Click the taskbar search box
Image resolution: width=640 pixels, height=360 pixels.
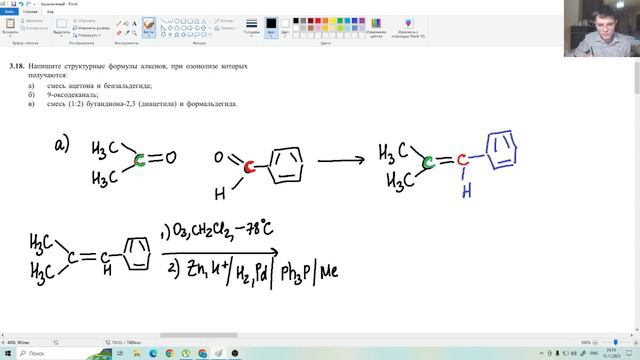[64, 353]
